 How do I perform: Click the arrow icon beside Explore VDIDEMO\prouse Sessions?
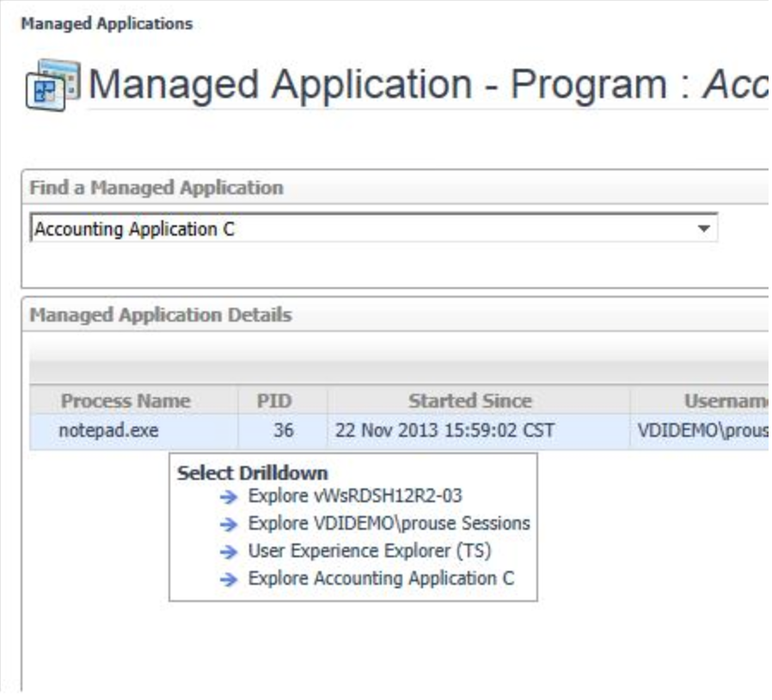pyautogui.click(x=227, y=524)
